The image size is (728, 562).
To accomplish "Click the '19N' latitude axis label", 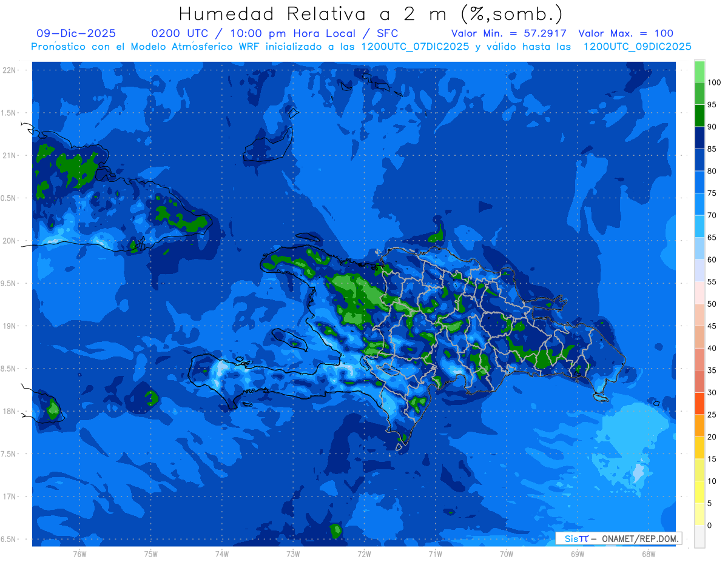I will [x=8, y=326].
